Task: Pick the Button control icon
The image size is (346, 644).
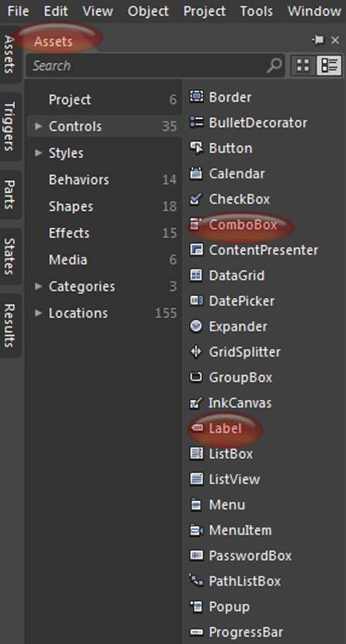Action: (x=196, y=148)
